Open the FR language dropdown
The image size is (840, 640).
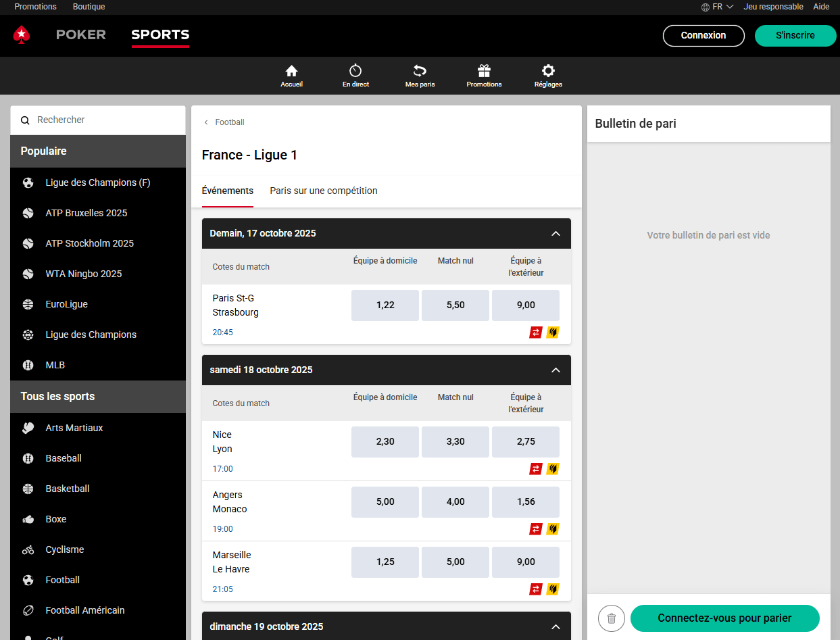tap(718, 7)
